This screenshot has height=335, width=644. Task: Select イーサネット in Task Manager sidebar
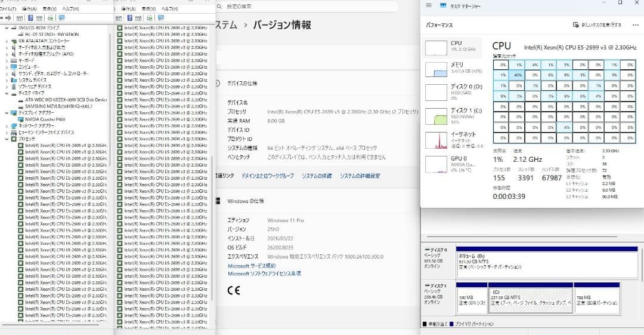coord(453,140)
